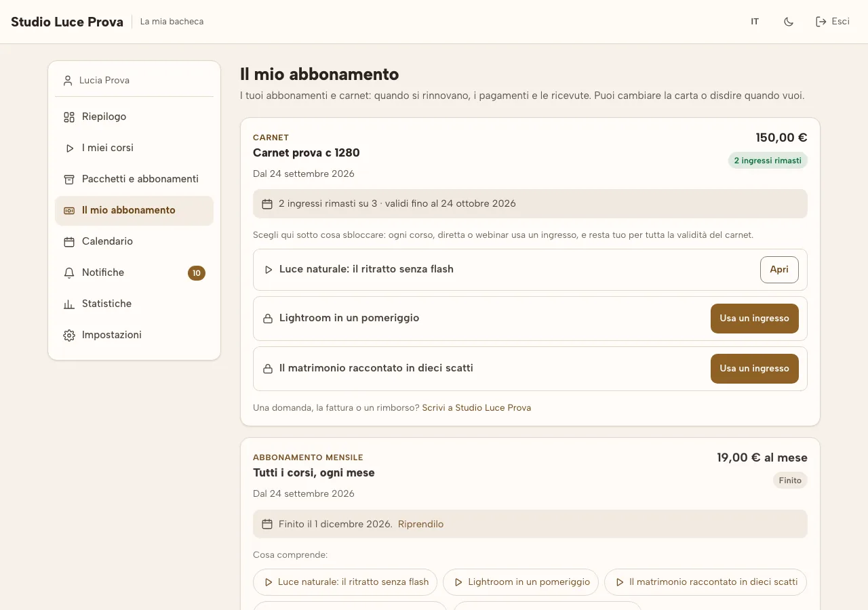868x610 pixels.
Task: Click the play icon in Luce naturale chip
Action: [269, 582]
